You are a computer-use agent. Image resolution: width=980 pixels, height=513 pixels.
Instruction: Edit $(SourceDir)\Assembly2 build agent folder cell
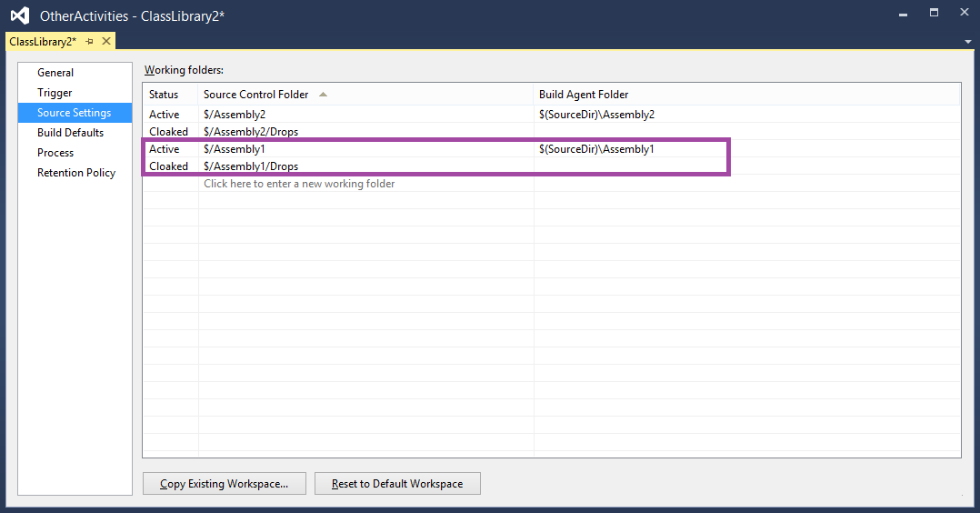pos(596,115)
